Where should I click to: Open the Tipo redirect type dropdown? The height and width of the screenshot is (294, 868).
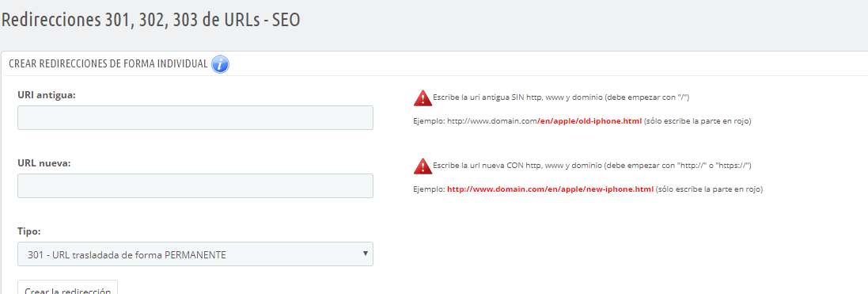(195, 254)
